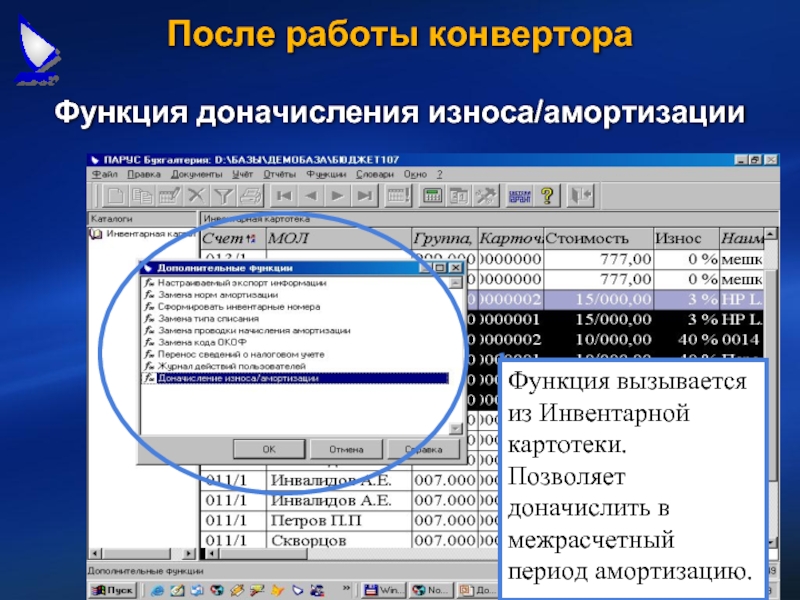This screenshot has height=600, width=800.
Task: Switch to Win... taskbar button
Action: click(384, 590)
